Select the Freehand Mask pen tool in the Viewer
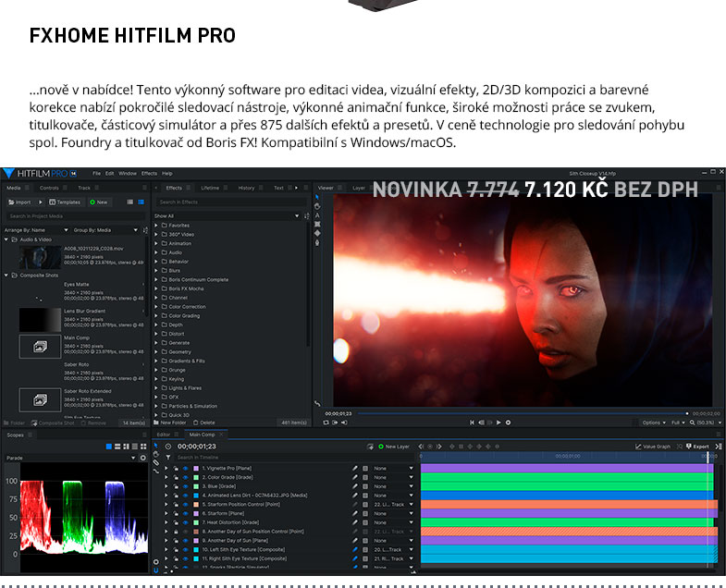 pyautogui.click(x=317, y=242)
